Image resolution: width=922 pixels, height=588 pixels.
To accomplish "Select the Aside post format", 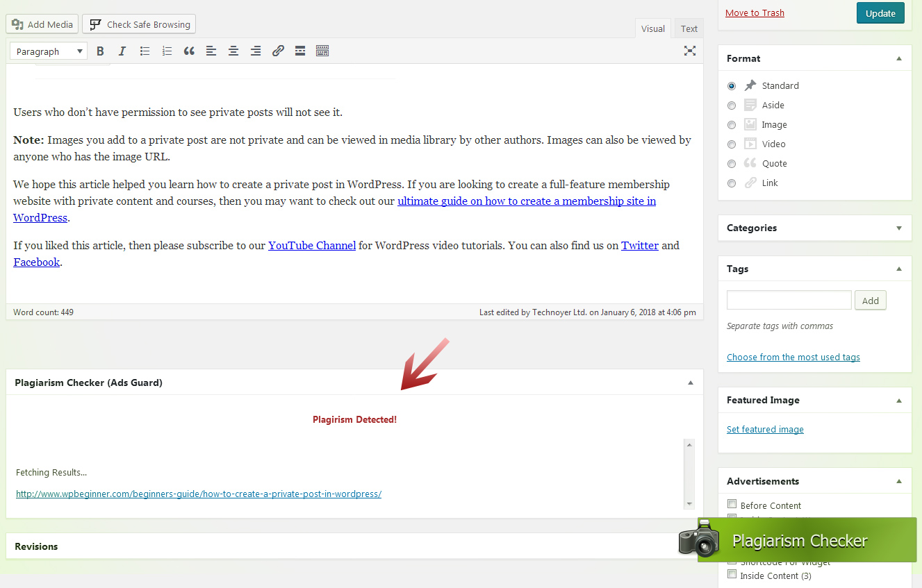I will pyautogui.click(x=732, y=106).
